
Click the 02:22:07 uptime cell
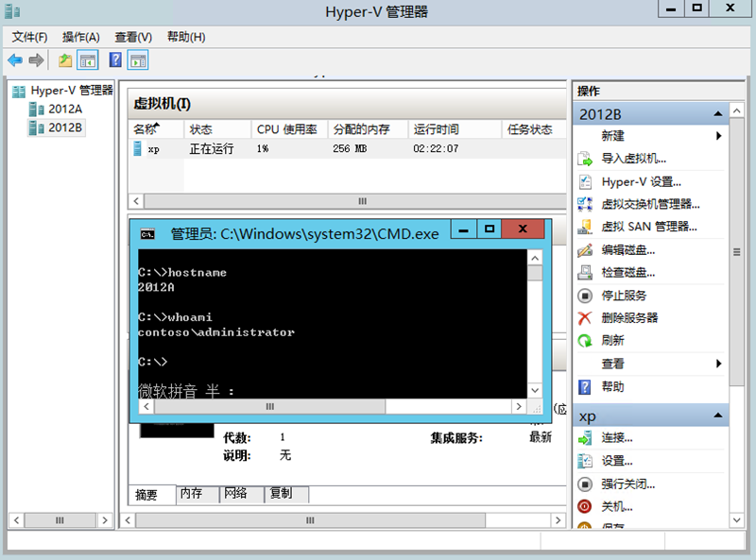point(436,149)
